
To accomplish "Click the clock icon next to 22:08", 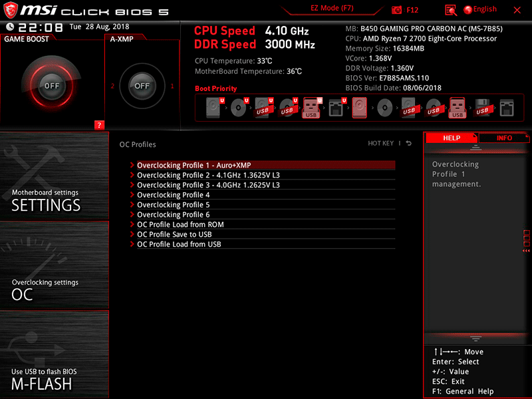I will click(x=9, y=25).
